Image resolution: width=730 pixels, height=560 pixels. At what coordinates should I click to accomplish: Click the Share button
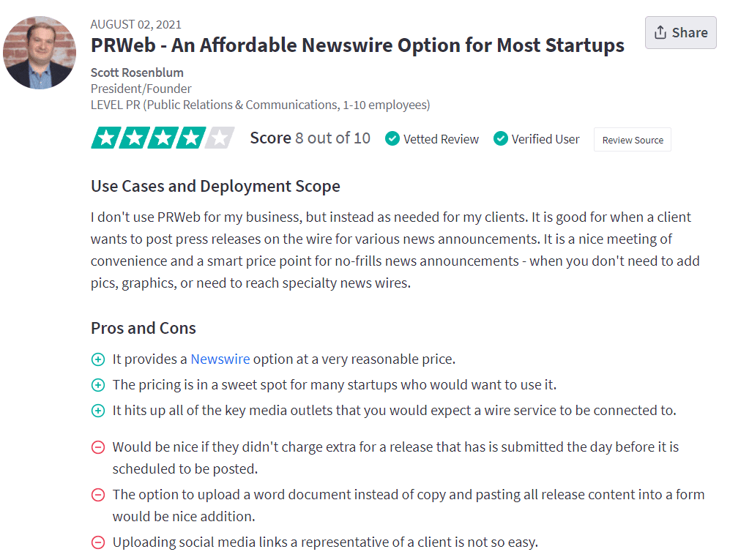[680, 33]
